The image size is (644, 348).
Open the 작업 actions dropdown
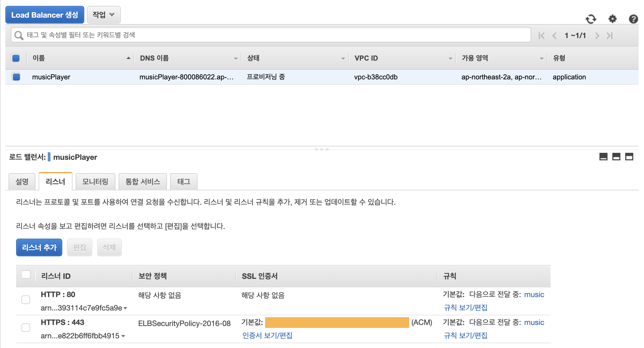coord(104,15)
